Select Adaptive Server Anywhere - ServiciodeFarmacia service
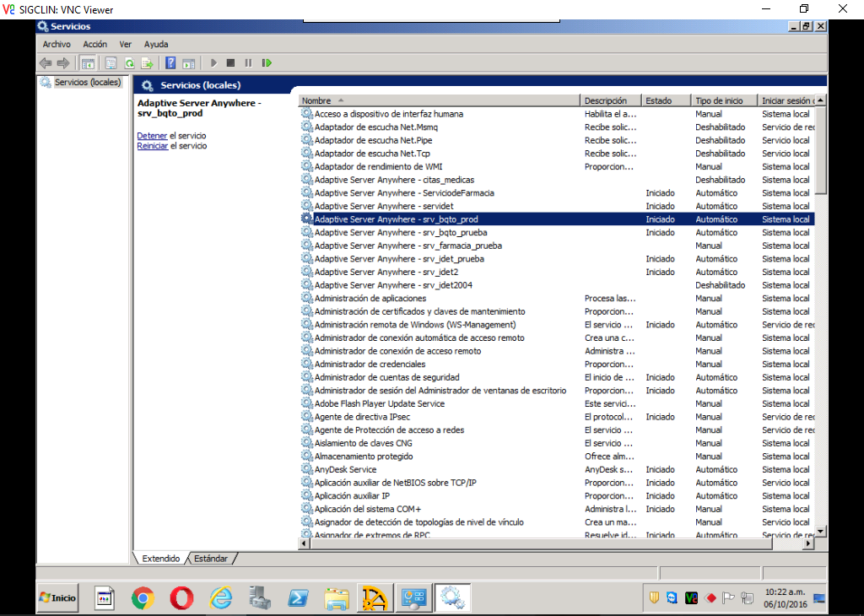 (x=557, y=193)
